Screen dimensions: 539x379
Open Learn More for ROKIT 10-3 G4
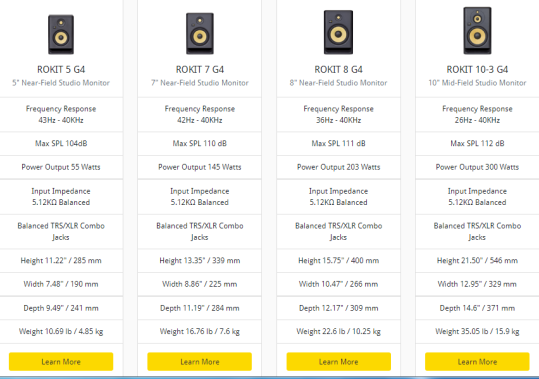pos(477,361)
